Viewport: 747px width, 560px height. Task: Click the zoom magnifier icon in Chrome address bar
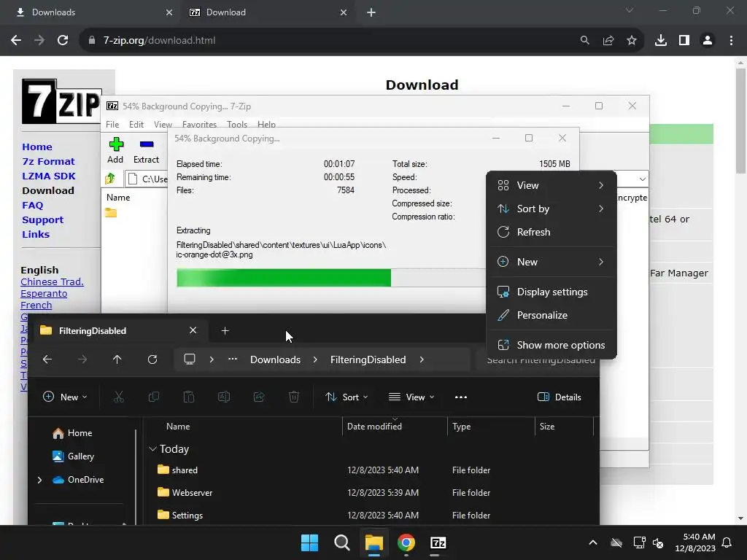[584, 41]
